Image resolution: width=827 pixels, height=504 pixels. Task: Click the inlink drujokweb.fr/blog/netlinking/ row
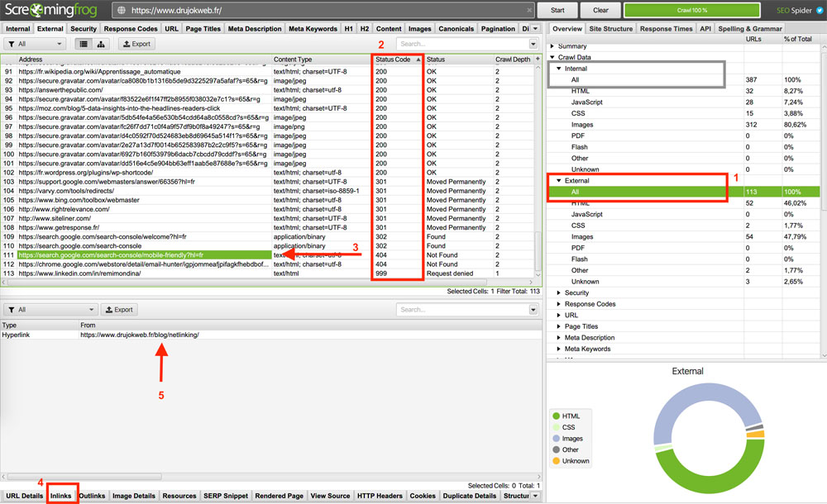click(270, 335)
